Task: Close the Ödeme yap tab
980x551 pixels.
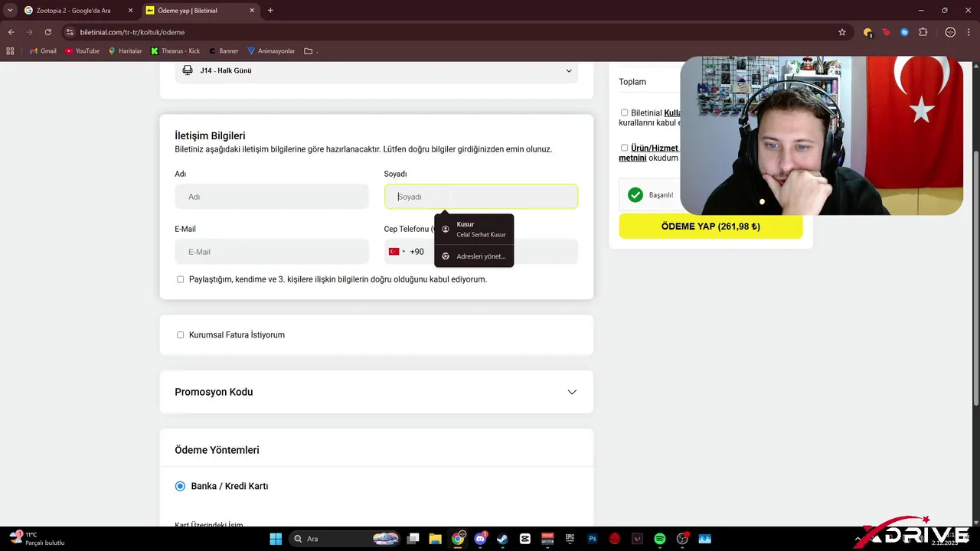Action: (252, 11)
